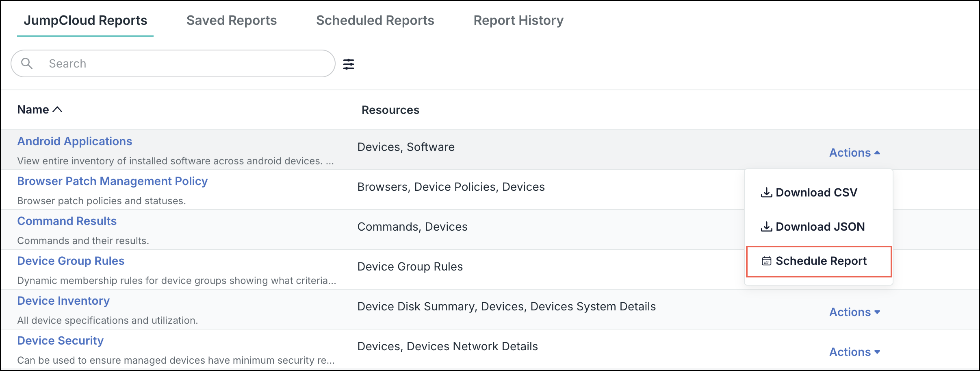Switch to the Saved Reports tab
Viewport: 980px width, 371px height.
pos(231,20)
